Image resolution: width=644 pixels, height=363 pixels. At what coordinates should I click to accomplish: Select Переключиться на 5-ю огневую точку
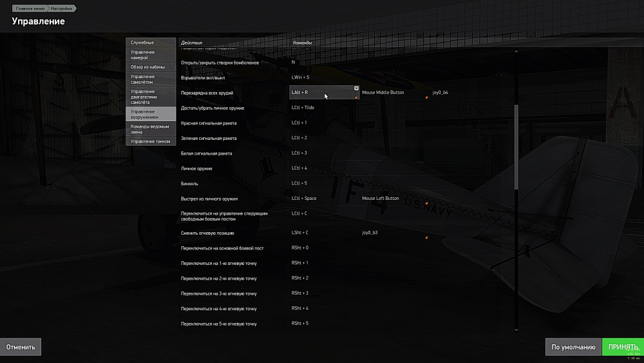coord(218,324)
